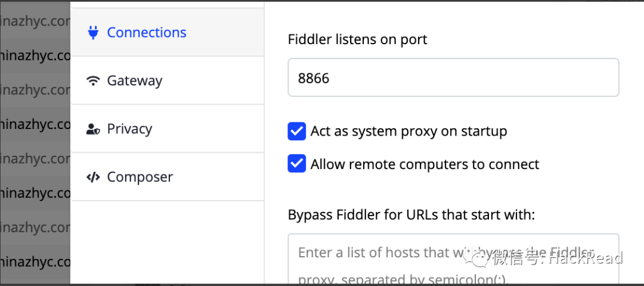Image resolution: width=644 pixels, height=286 pixels.
Task: Click the code brackets icon beside Composer
Action: pos(93,177)
